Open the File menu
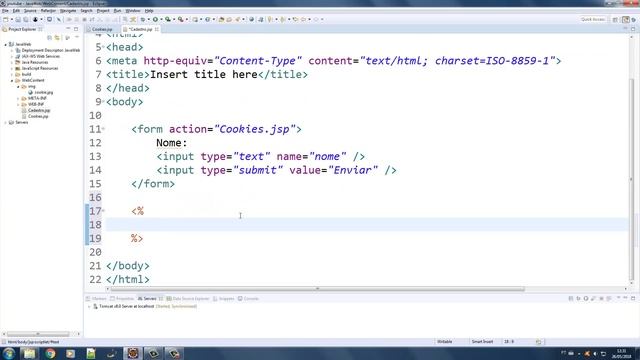640x360 pixels. pos(5,11)
